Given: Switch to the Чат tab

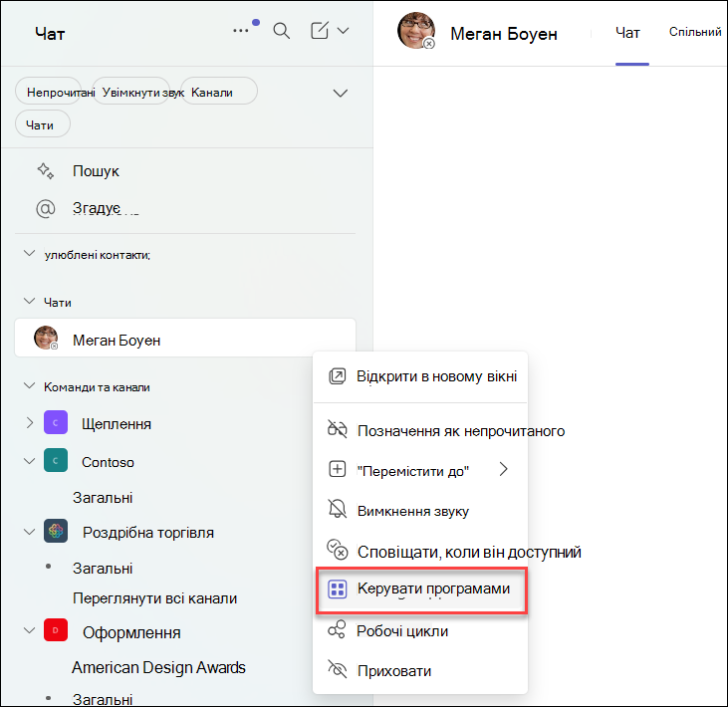Looking at the screenshot, I should (627, 33).
